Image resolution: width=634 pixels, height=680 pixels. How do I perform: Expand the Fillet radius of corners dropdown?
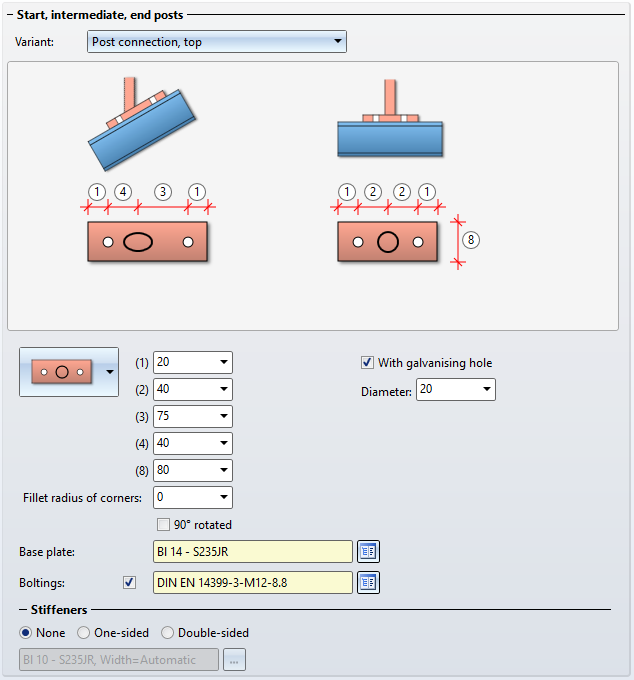224,498
